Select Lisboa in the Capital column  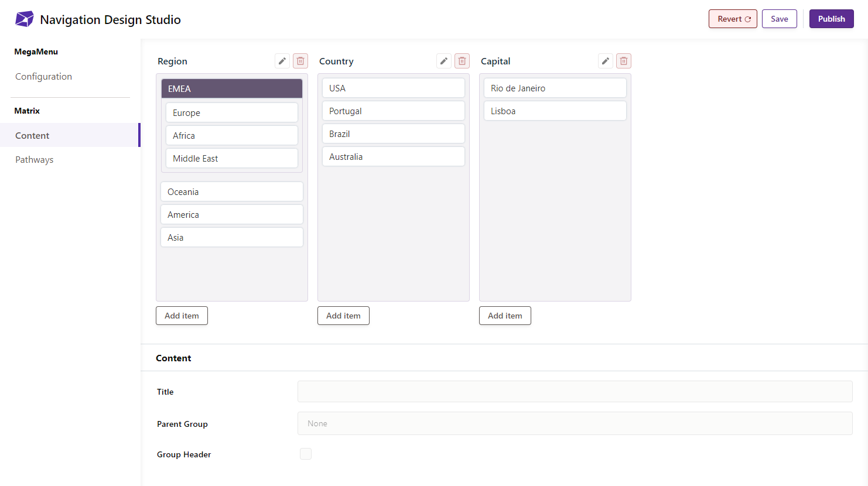[555, 111]
